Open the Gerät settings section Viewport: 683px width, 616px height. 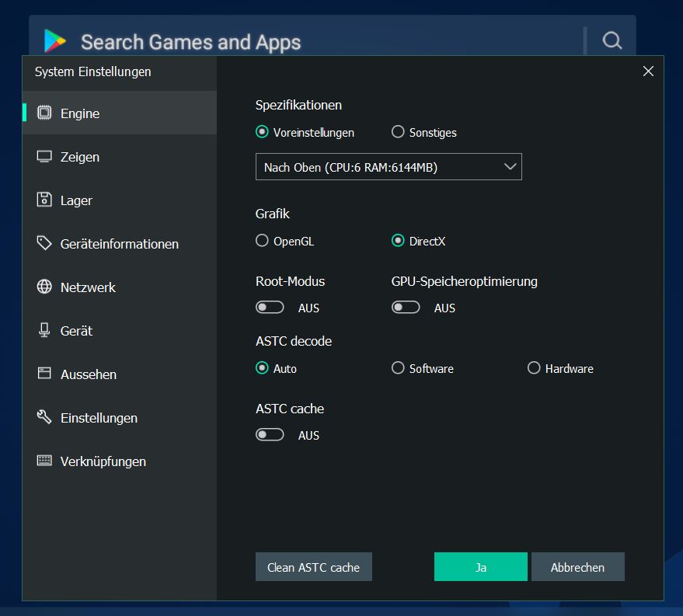coord(76,331)
